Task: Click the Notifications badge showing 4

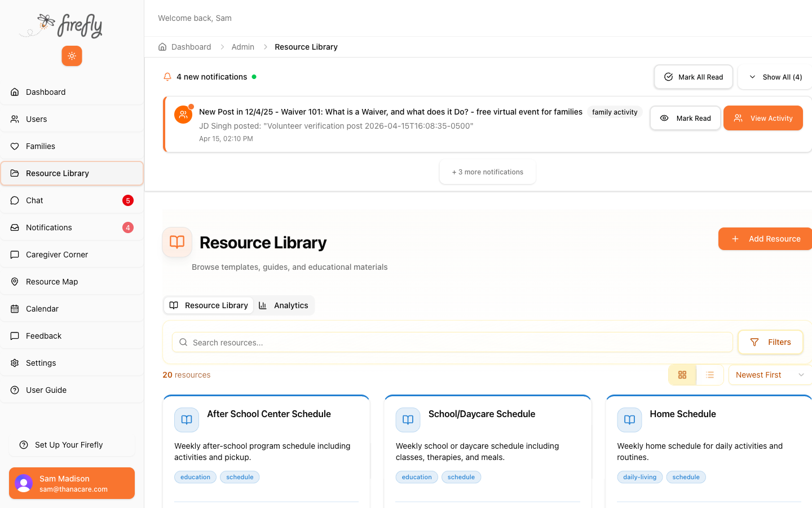Action: [x=128, y=227]
